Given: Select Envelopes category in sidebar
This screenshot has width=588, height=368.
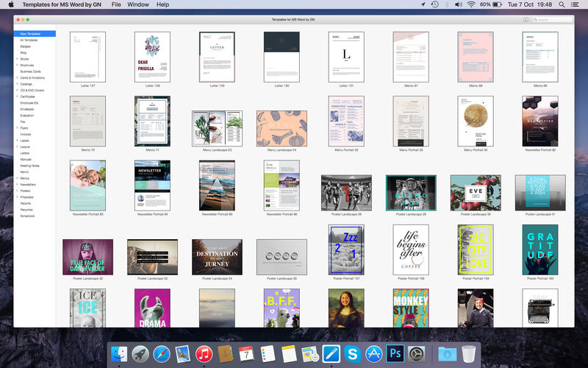Looking at the screenshot, I should coord(27,109).
